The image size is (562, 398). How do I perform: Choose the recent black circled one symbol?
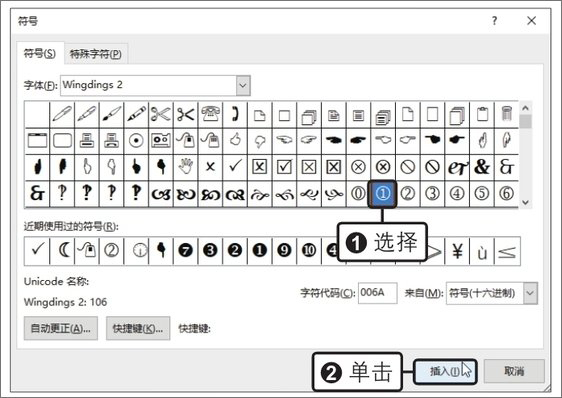tap(259, 250)
